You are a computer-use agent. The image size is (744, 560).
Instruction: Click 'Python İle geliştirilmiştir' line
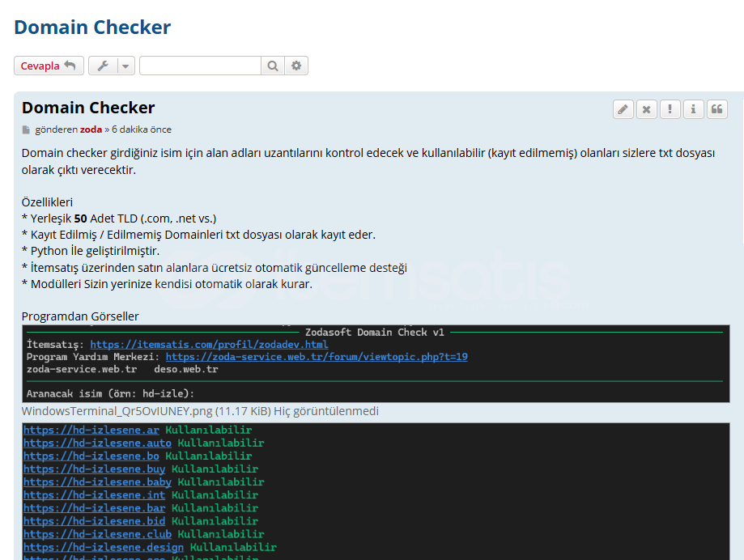91,251
